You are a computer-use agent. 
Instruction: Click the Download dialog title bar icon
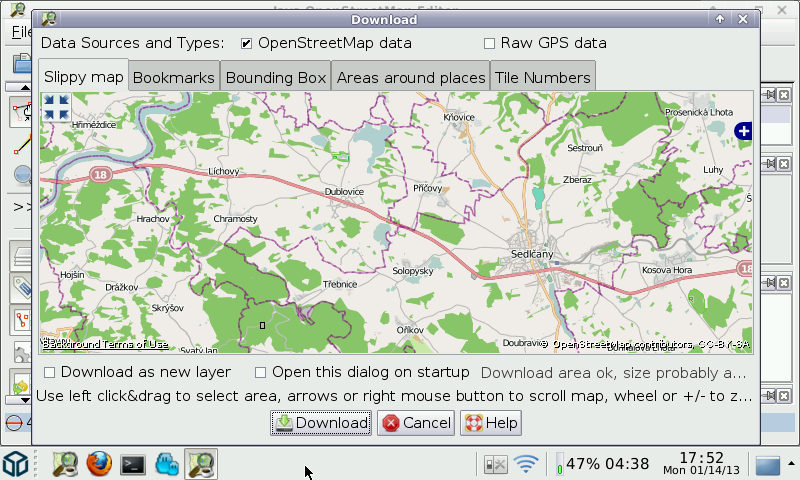tap(49, 19)
